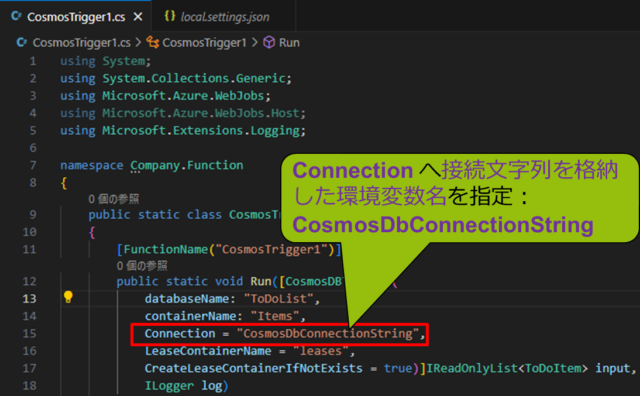Click the JSON braces icon on local.settings.json tab

click(170, 16)
